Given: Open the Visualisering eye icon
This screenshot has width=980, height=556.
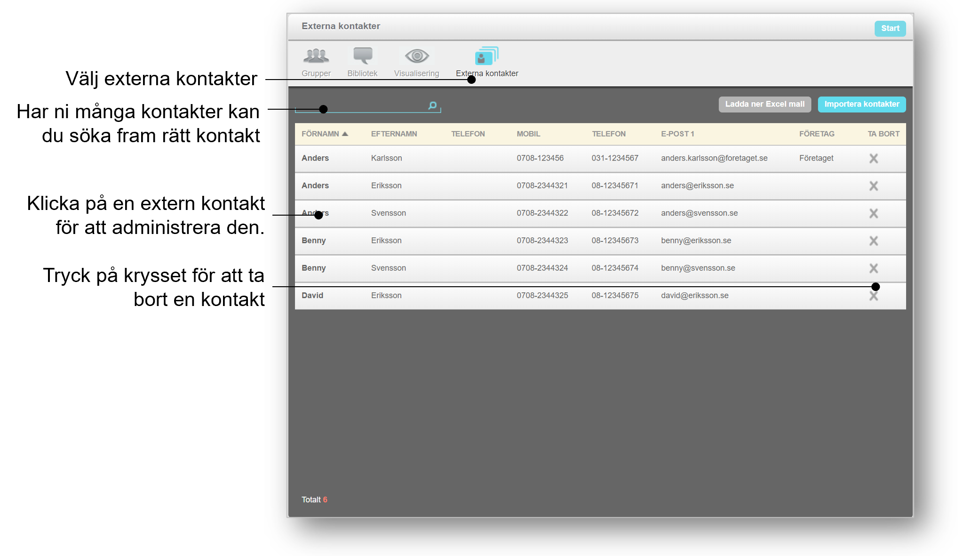Looking at the screenshot, I should coord(417,56).
